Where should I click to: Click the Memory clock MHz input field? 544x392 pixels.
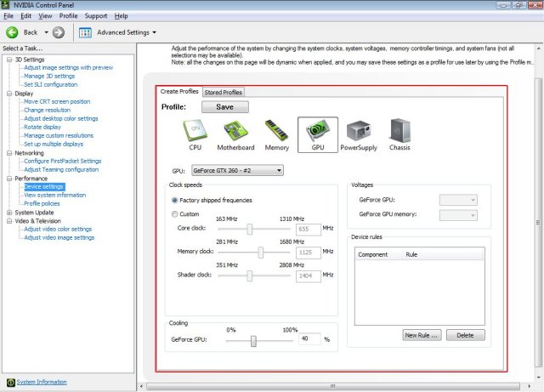coord(308,253)
